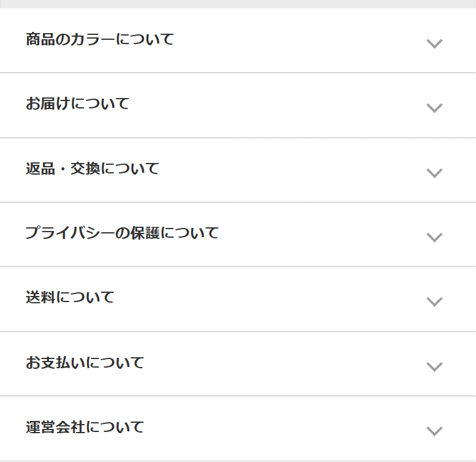Select the 商品のカラーについて heading text

point(100,40)
